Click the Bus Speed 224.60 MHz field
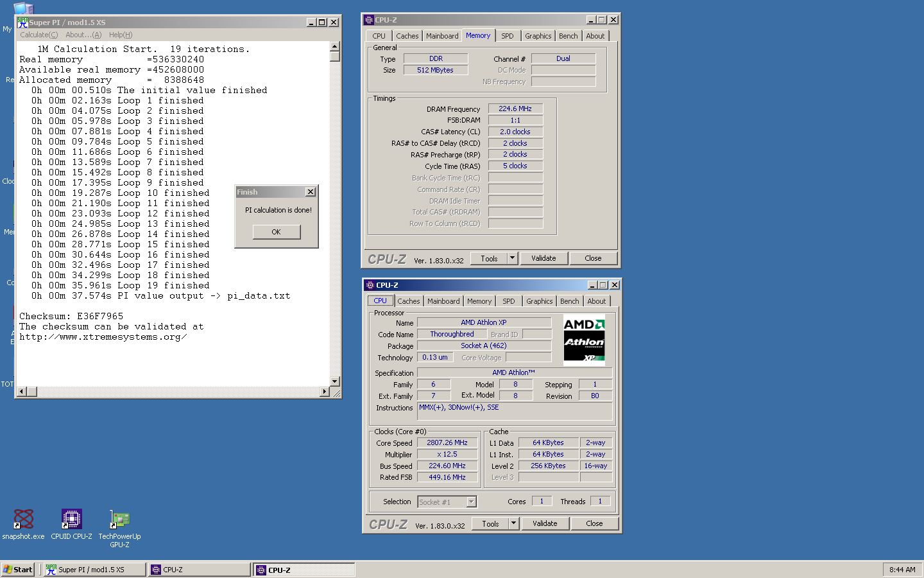The image size is (924, 578). [447, 466]
